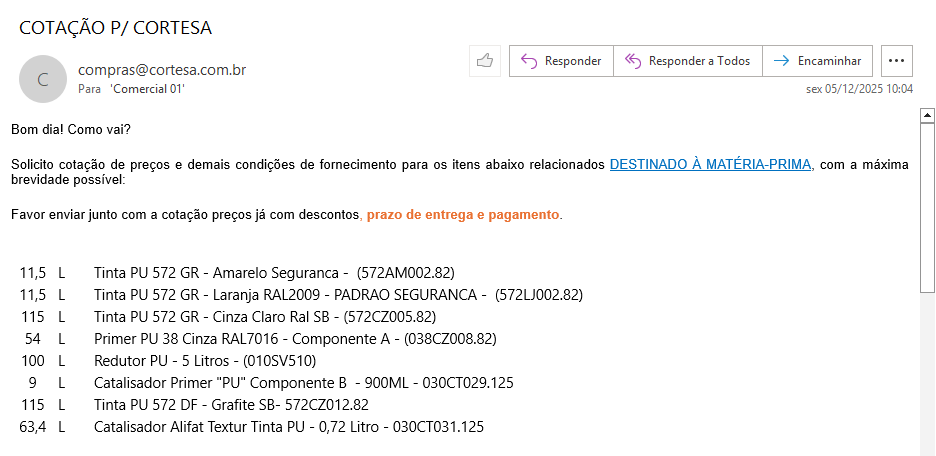Click the thumbs-up like icon
The height and width of the screenshot is (456, 936).
point(485,61)
